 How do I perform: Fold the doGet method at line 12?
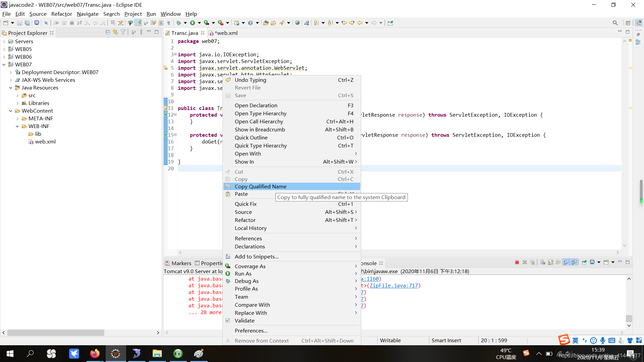175,115
